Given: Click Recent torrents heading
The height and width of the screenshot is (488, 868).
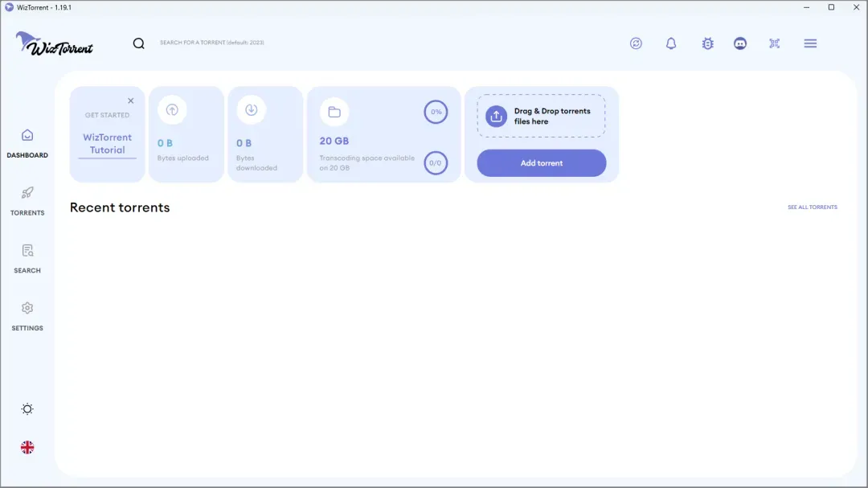Looking at the screenshot, I should 120,207.
